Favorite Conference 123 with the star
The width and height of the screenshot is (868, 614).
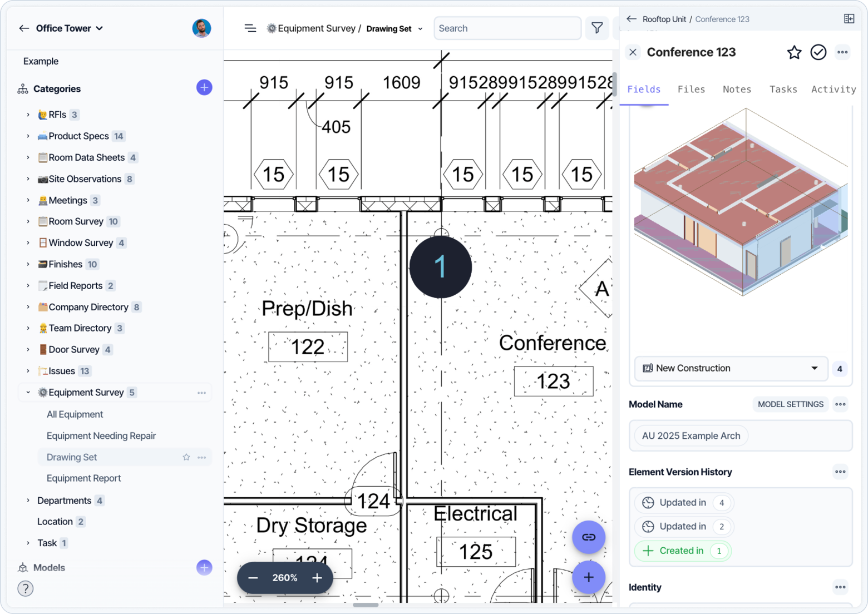pyautogui.click(x=794, y=52)
